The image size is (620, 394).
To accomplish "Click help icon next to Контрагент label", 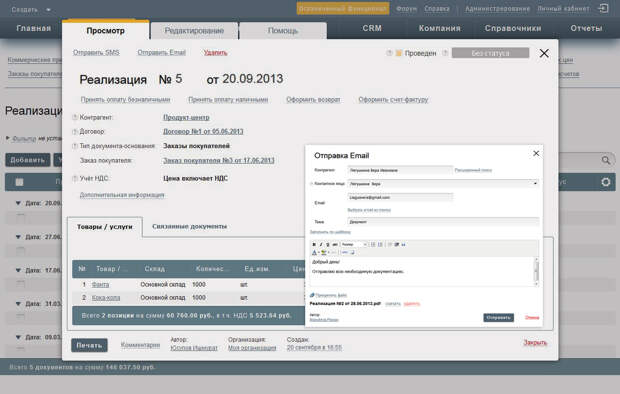I will (x=75, y=117).
